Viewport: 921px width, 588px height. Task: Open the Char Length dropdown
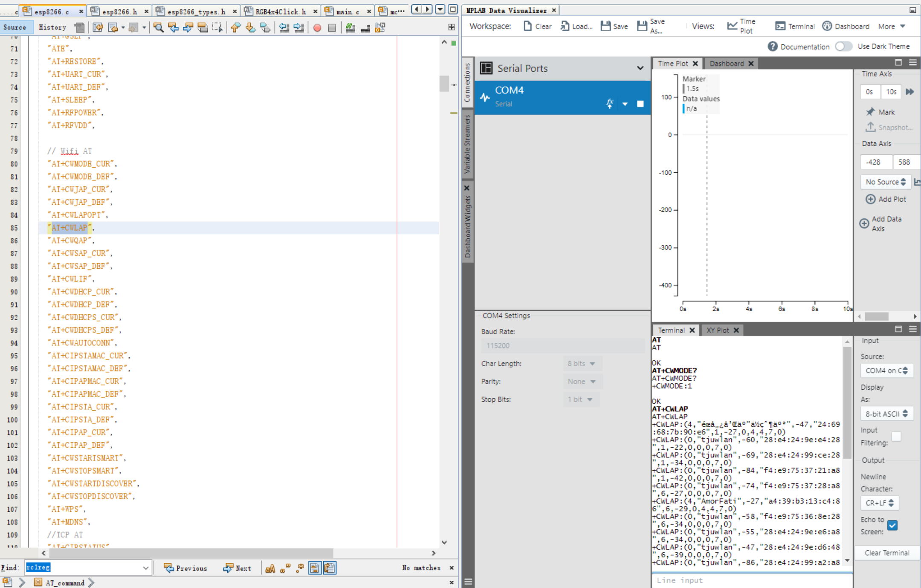pyautogui.click(x=582, y=364)
